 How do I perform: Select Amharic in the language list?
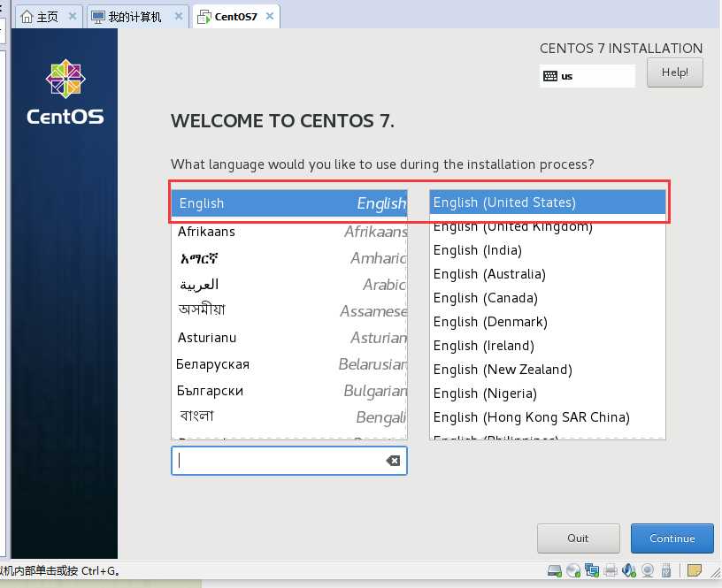tap(289, 258)
